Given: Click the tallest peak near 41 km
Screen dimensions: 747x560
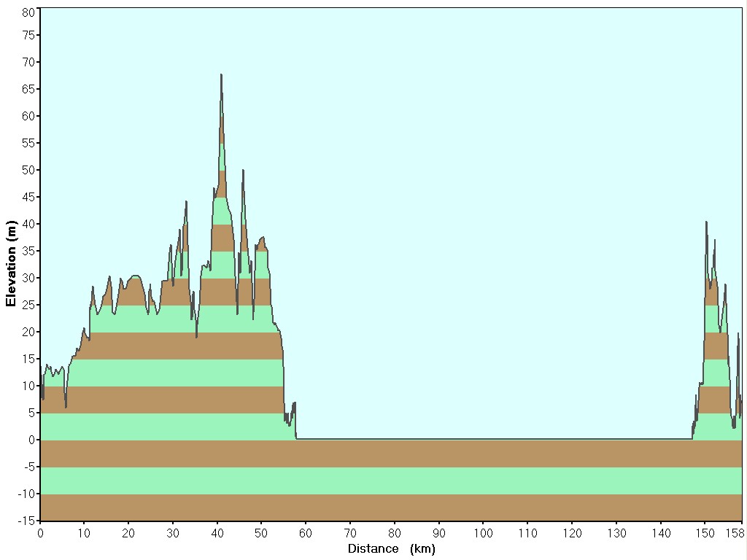Looking at the screenshot, I should [221, 75].
